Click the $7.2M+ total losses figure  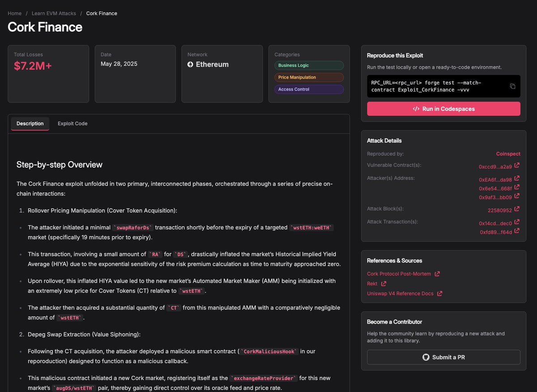coord(33,66)
